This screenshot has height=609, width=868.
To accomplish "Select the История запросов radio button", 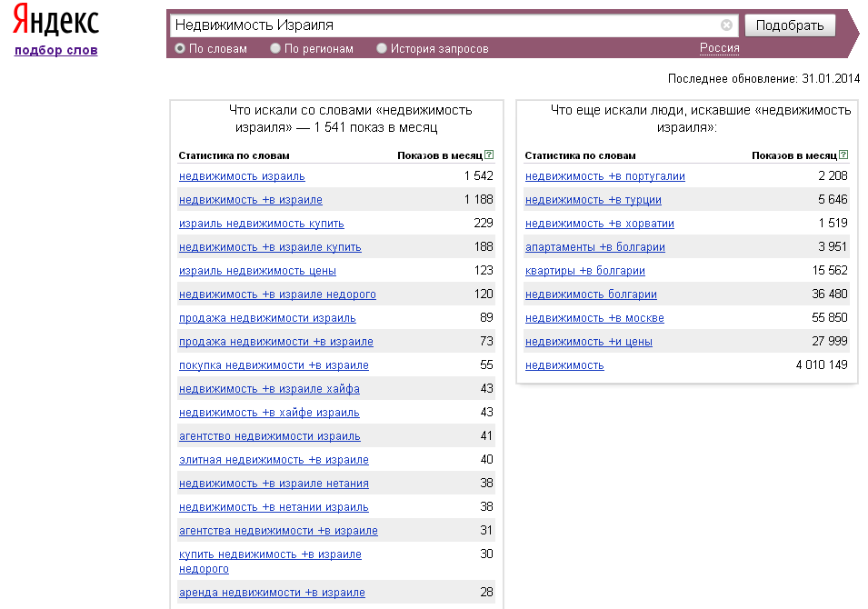I will click(382, 49).
